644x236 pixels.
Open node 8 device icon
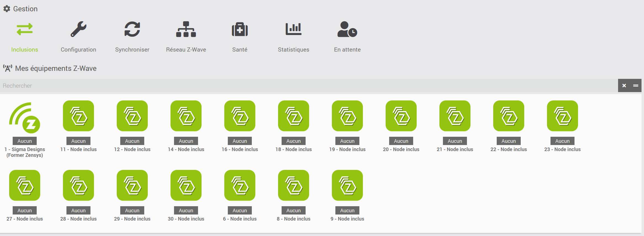click(293, 185)
